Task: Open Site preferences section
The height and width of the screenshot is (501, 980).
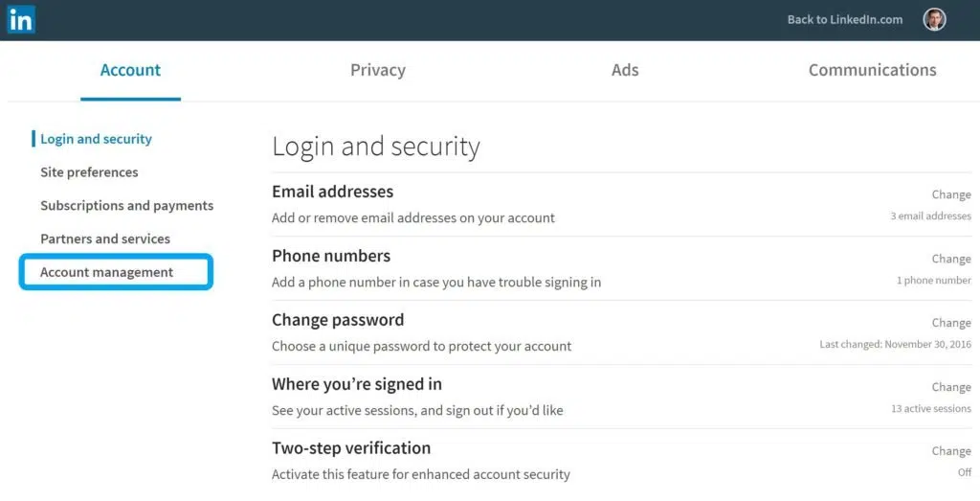Action: 89,172
